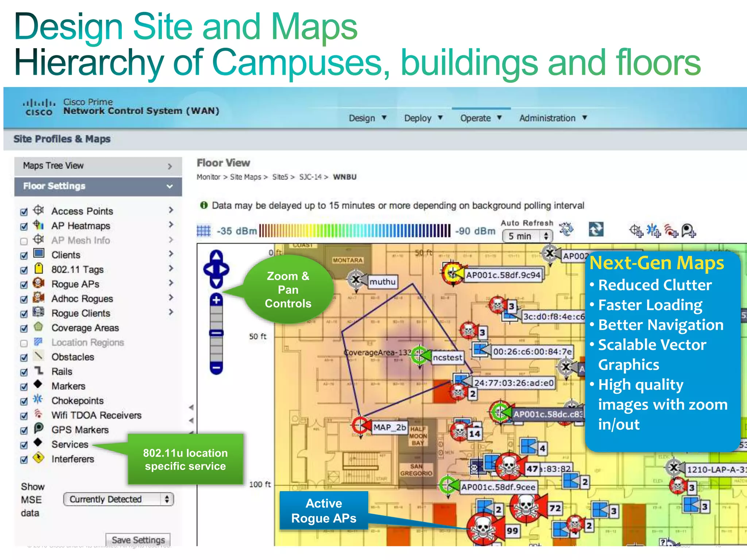Image resolution: width=747 pixels, height=560 pixels.
Task: Open the Auto Refresh 5 min dropdown
Action: (527, 236)
